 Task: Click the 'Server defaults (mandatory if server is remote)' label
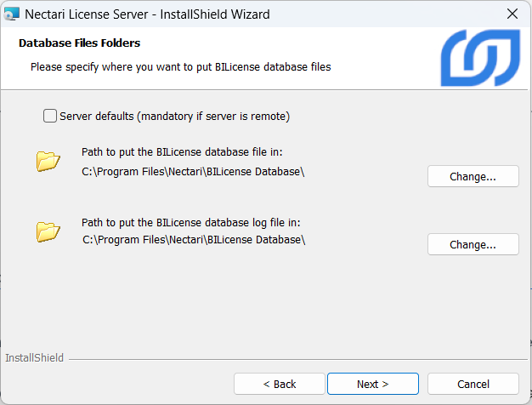point(174,116)
